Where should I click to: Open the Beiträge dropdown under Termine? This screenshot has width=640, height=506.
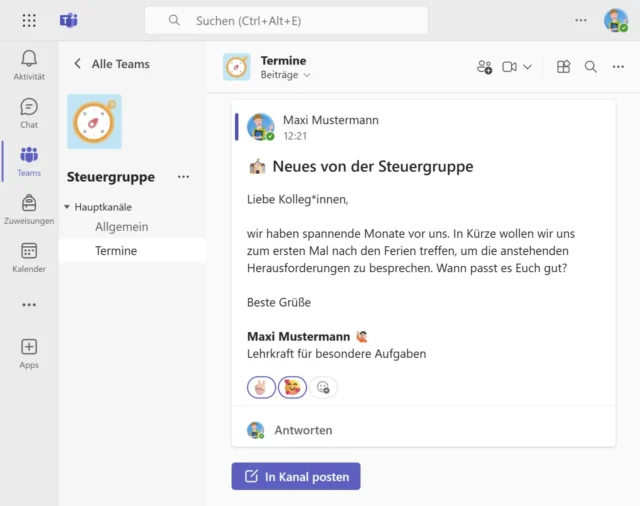click(285, 75)
